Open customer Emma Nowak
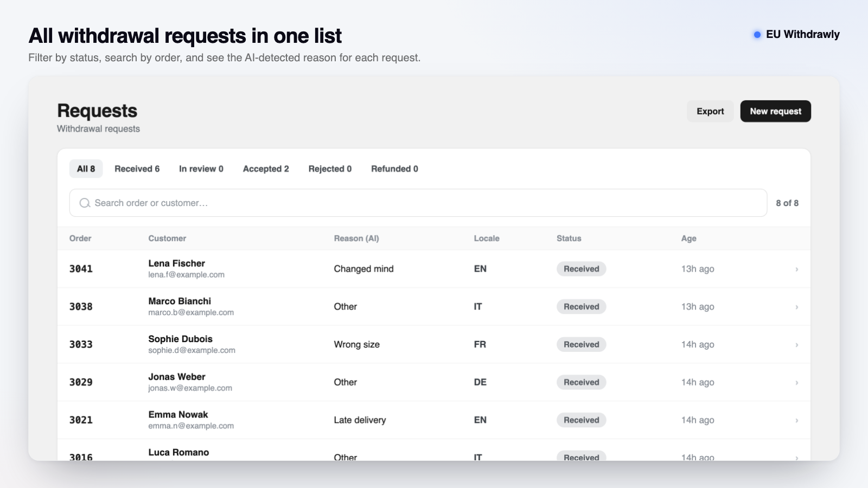The width and height of the screenshot is (868, 488). point(178,415)
